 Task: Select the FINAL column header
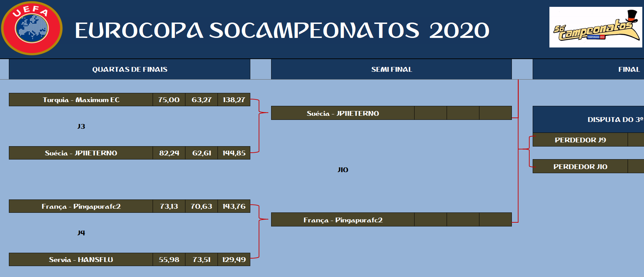pos(628,69)
